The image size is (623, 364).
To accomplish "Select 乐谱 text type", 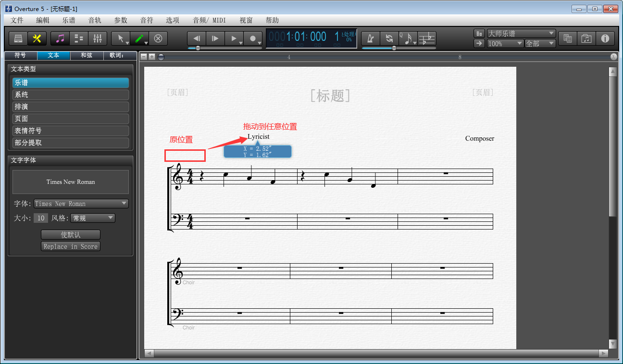I will tap(71, 83).
